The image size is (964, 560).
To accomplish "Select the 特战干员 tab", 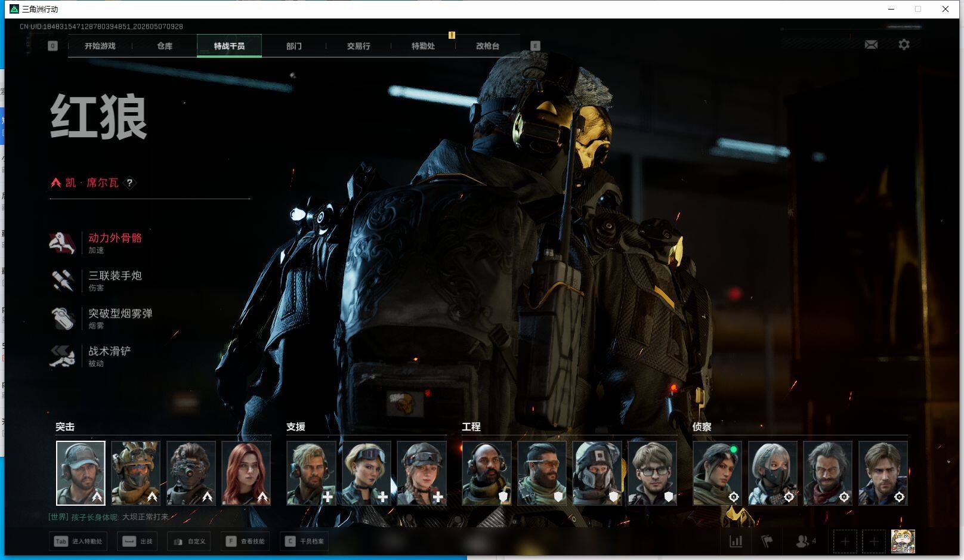I will click(229, 46).
